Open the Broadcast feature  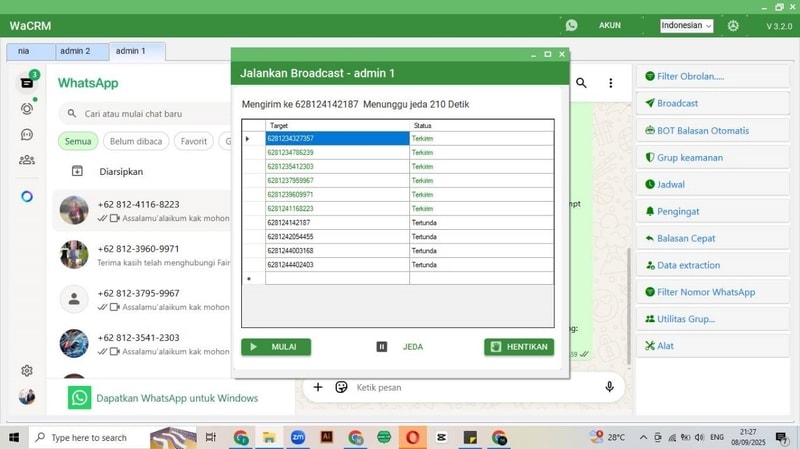click(x=713, y=103)
